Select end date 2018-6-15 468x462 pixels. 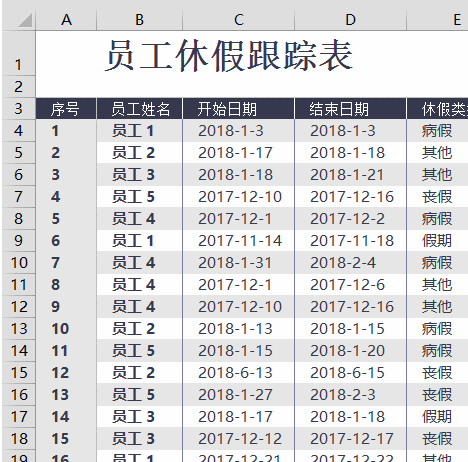350,373
